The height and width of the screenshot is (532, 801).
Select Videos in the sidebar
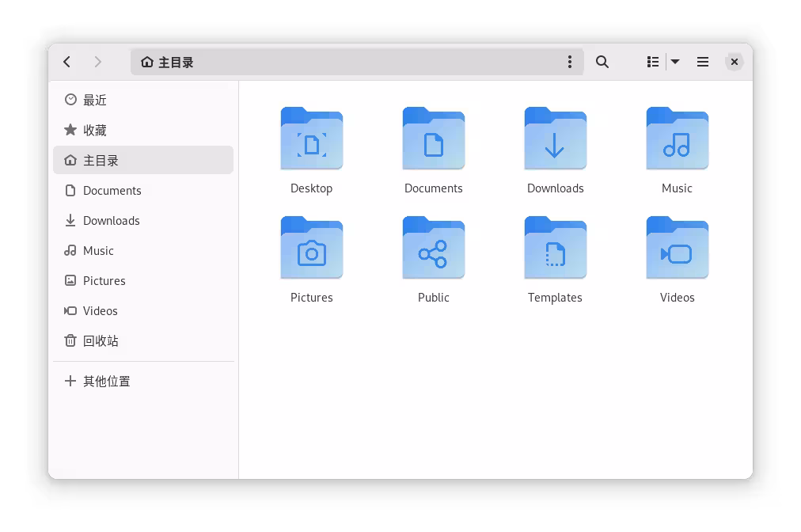(x=100, y=310)
